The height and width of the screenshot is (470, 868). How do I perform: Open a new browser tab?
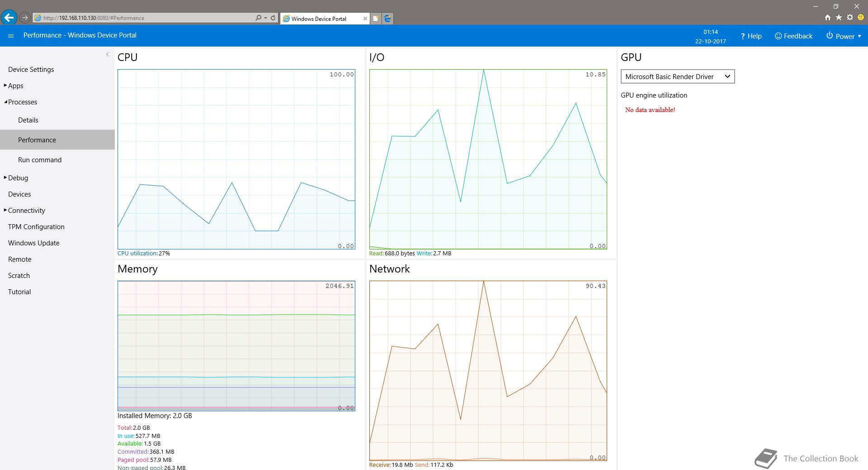click(376, 19)
